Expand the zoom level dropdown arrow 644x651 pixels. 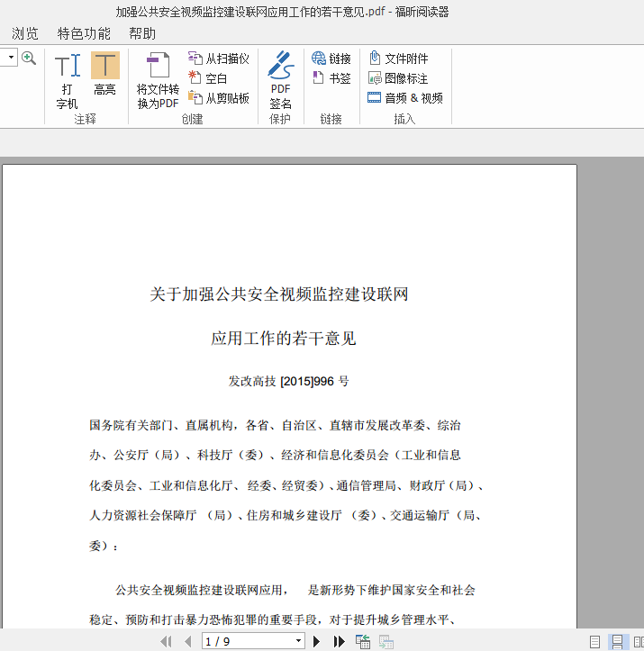click(x=10, y=58)
